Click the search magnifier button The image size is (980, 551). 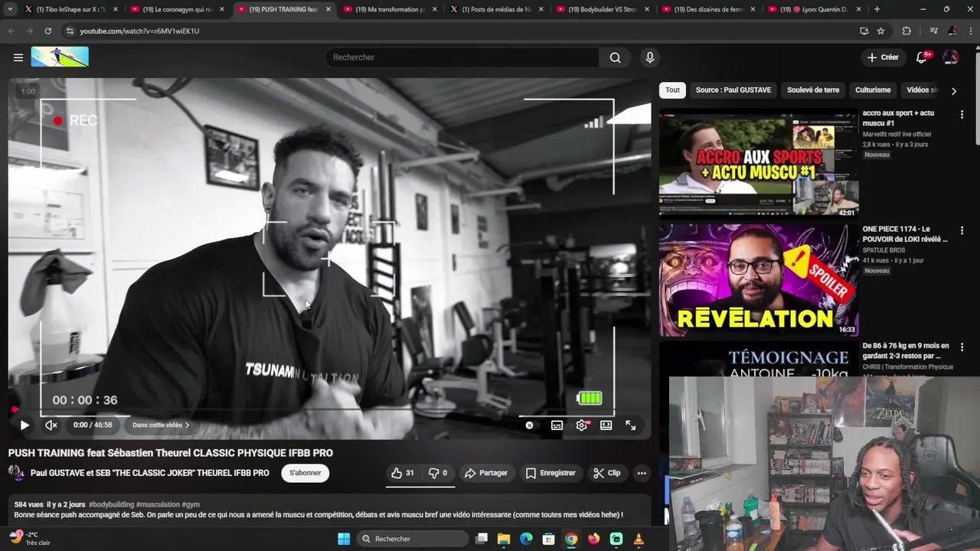pyautogui.click(x=615, y=57)
